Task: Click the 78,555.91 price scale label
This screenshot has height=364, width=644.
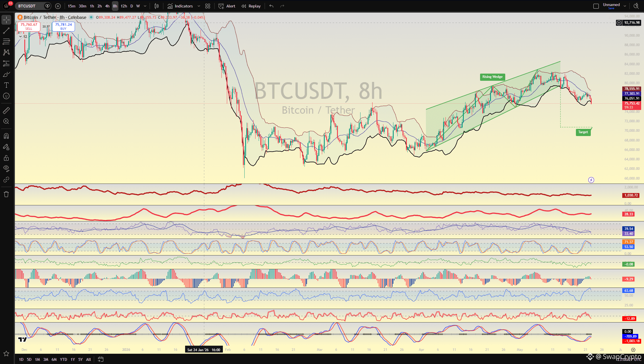Action: (632, 89)
